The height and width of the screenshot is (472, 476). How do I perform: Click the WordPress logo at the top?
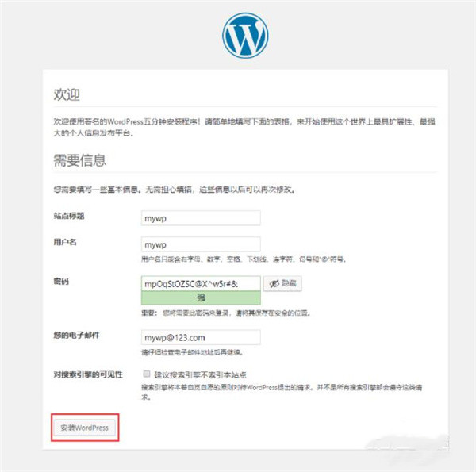pos(245,36)
